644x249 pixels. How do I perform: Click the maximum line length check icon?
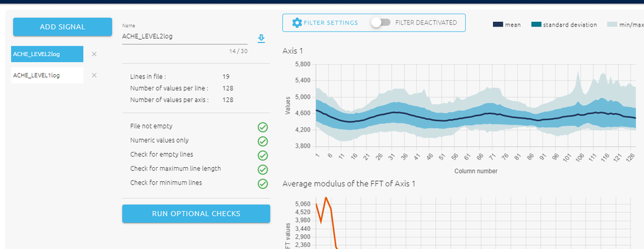coord(263,169)
